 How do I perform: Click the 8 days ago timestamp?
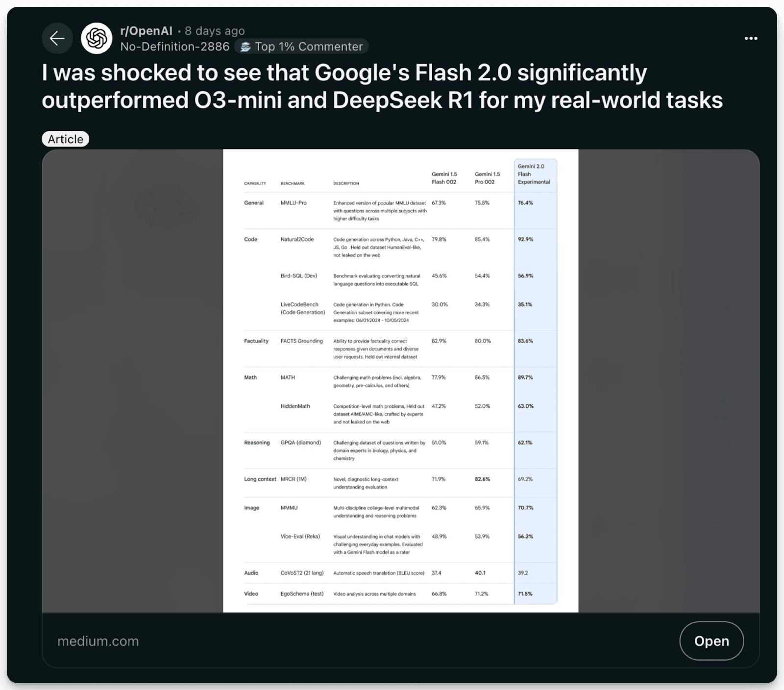click(x=215, y=30)
